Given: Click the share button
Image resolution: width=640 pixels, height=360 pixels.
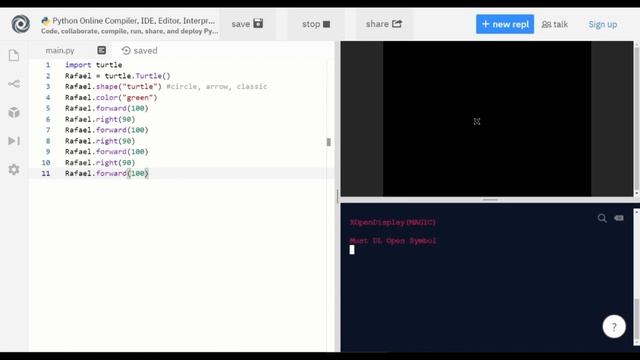Looking at the screenshot, I should (x=384, y=24).
